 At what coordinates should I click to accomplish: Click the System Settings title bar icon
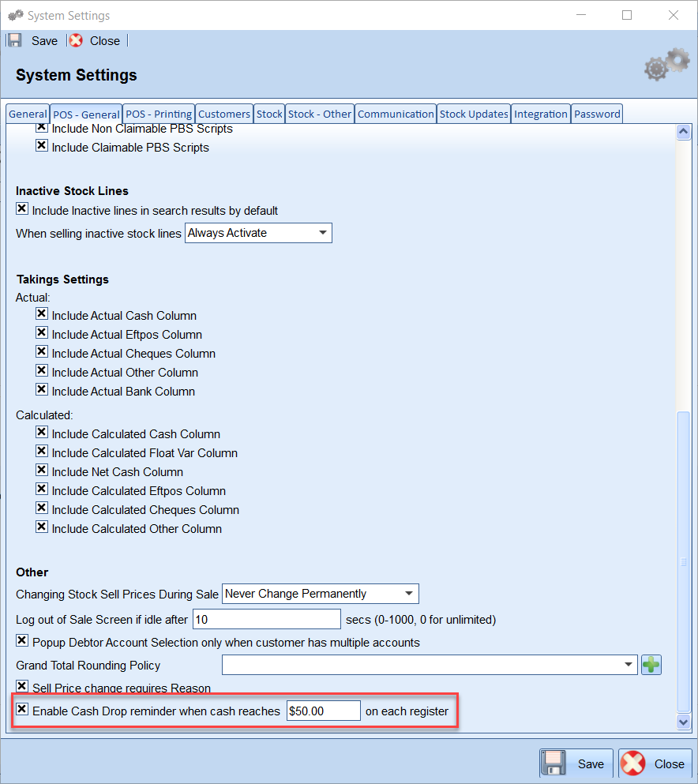point(15,15)
